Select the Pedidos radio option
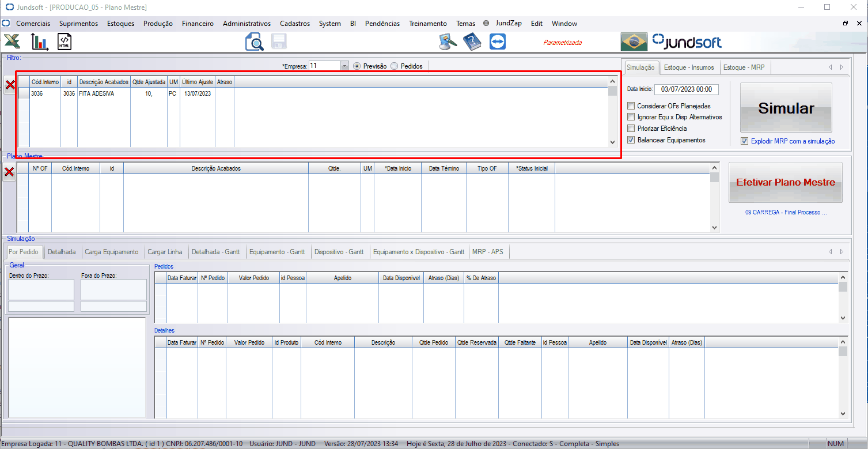This screenshot has width=868, height=449. pyautogui.click(x=395, y=66)
